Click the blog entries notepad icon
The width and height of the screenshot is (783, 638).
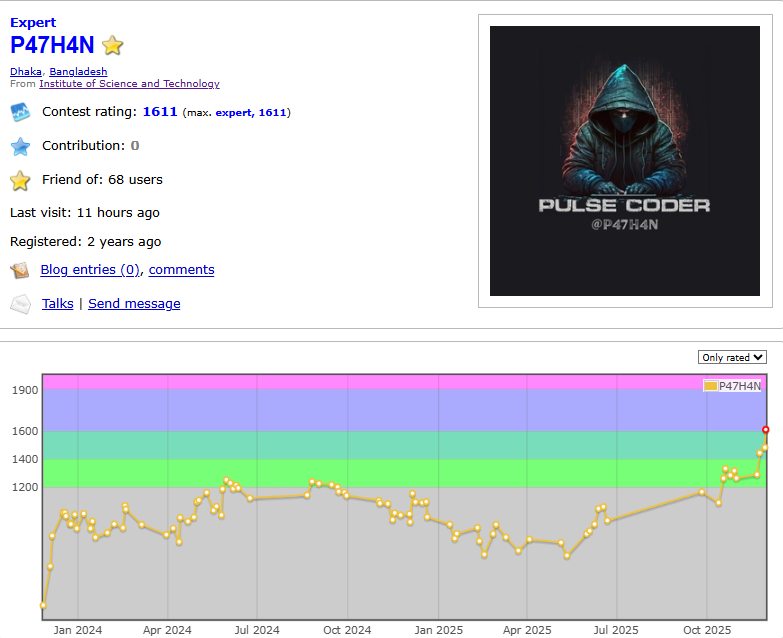[20, 271]
